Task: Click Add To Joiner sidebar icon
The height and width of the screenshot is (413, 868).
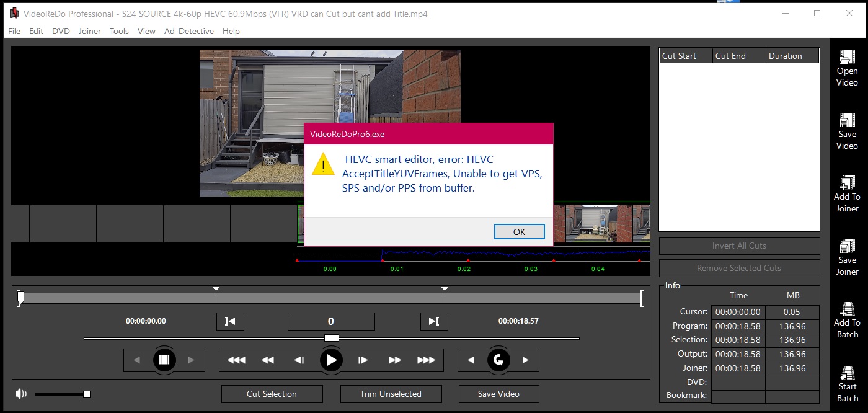Action: click(x=847, y=182)
